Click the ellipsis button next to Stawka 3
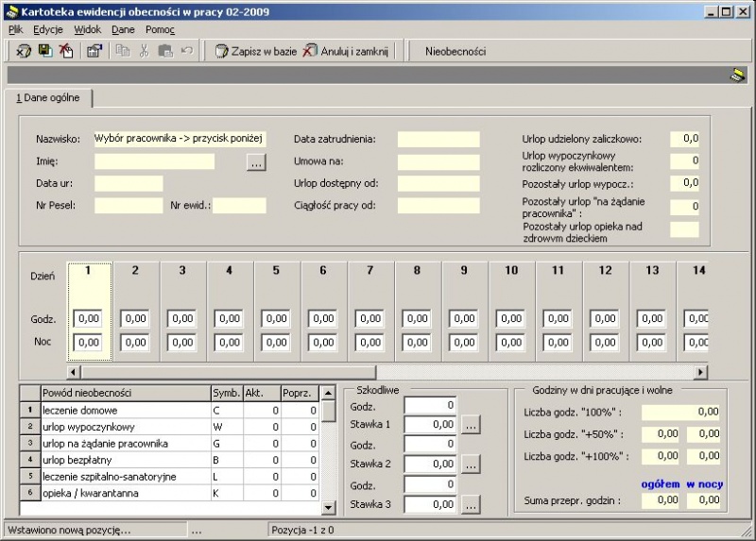The width and height of the screenshot is (756, 541). click(x=471, y=505)
